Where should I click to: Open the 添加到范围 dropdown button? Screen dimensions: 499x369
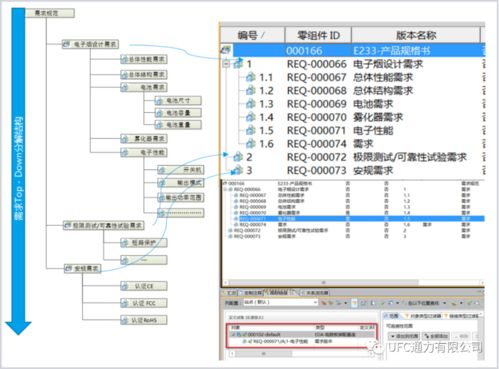click(x=404, y=336)
